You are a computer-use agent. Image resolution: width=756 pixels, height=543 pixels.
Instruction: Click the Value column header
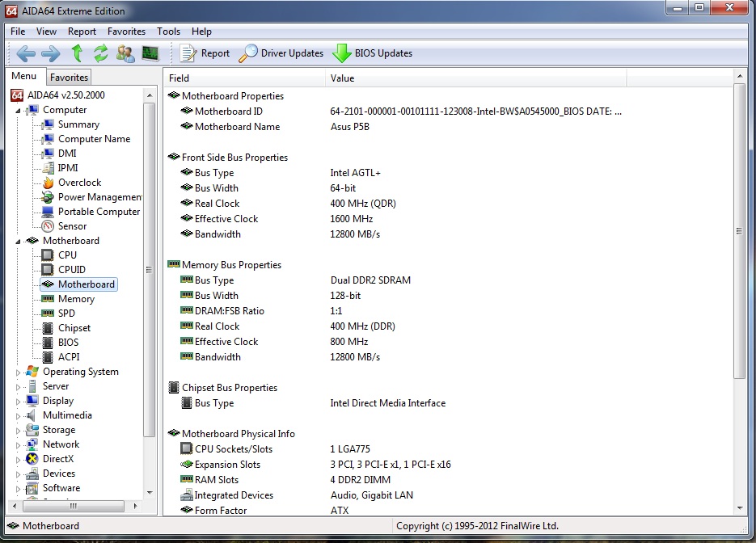tap(476, 78)
